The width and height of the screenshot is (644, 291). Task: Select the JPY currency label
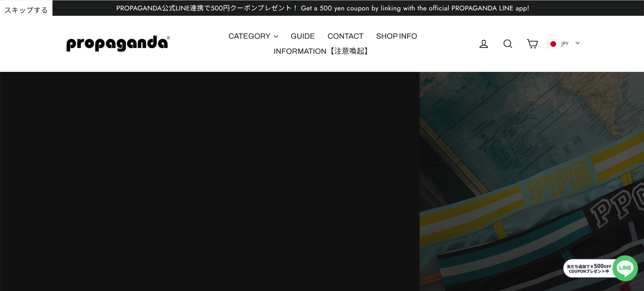pyautogui.click(x=565, y=44)
